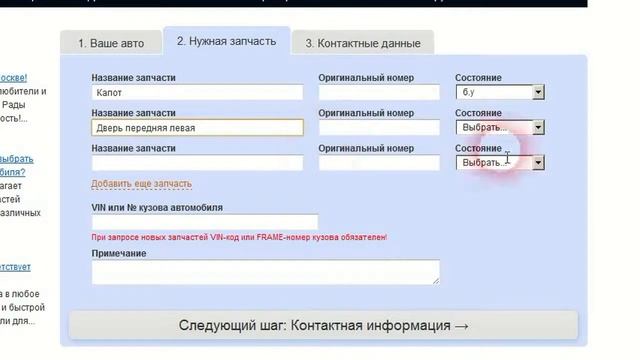
Task: Open the '3. Контактные данные' tab
Action: [363, 42]
